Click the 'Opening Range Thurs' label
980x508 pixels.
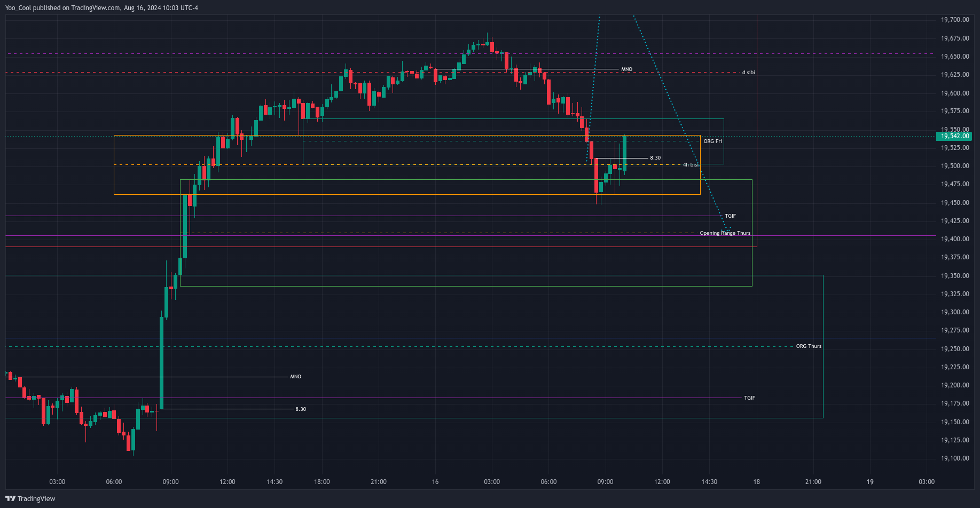tap(725, 233)
